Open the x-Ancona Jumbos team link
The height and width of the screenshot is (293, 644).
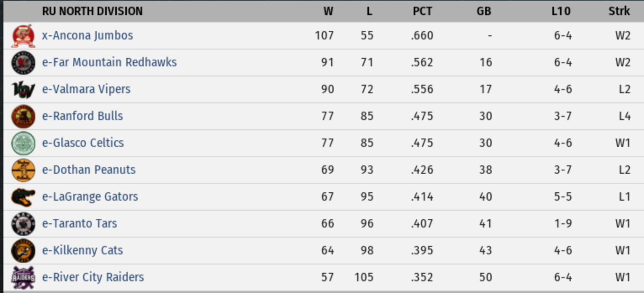click(87, 35)
